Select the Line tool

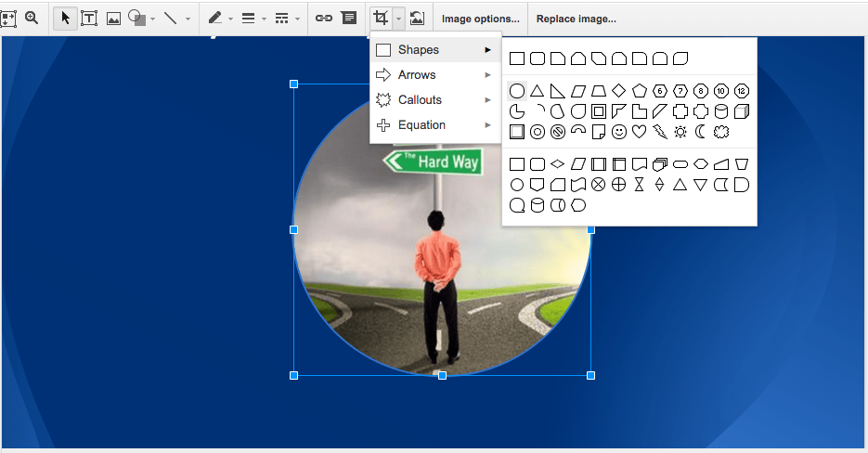tap(171, 19)
